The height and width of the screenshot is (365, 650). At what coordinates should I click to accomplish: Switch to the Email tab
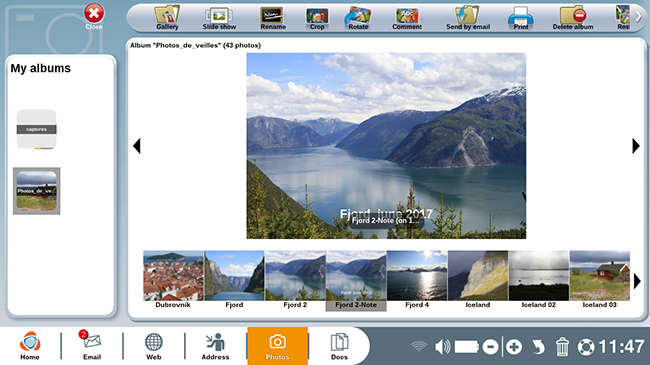pos(92,345)
